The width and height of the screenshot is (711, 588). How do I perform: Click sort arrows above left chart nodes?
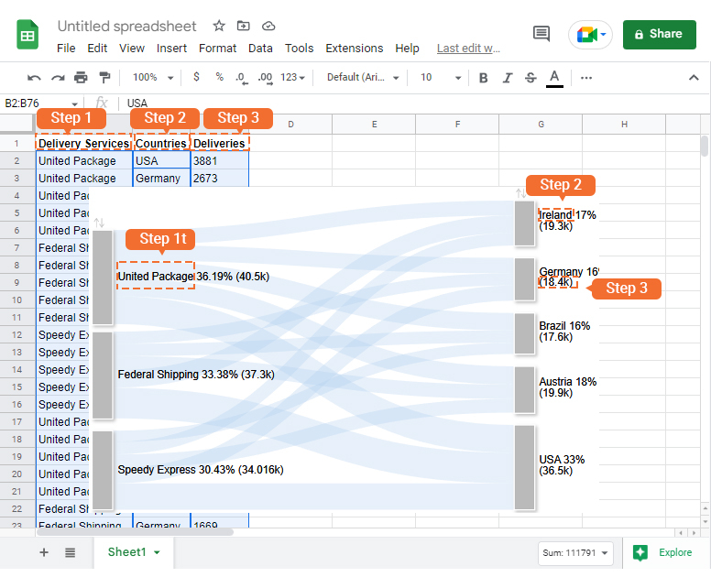[99, 223]
